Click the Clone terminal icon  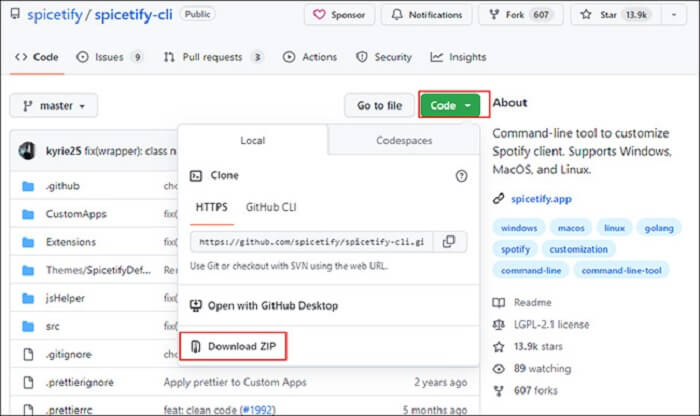196,176
